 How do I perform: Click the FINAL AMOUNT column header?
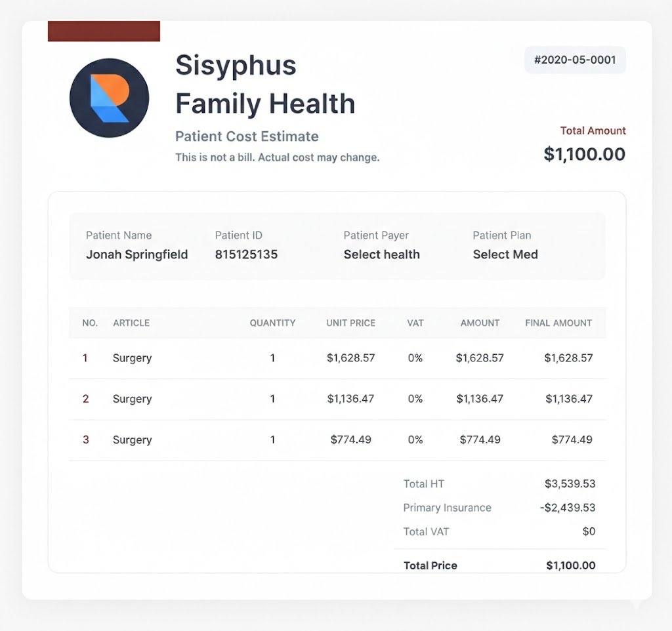pyautogui.click(x=558, y=323)
